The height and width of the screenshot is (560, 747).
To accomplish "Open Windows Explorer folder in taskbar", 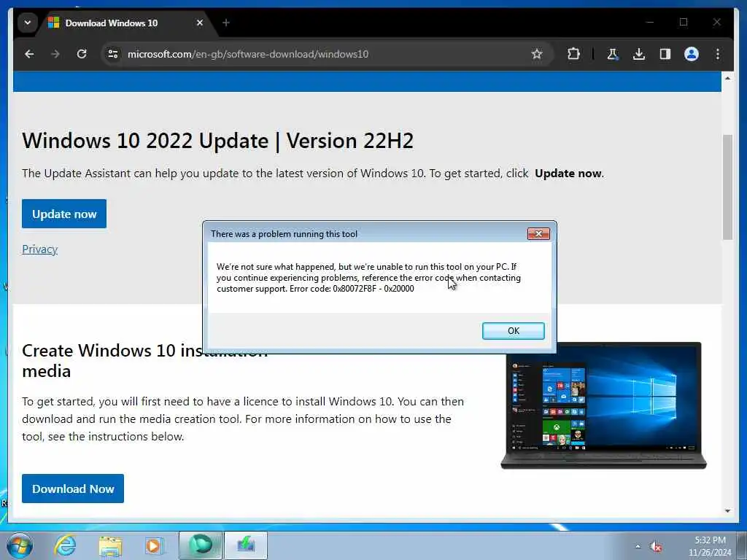I will click(110, 545).
